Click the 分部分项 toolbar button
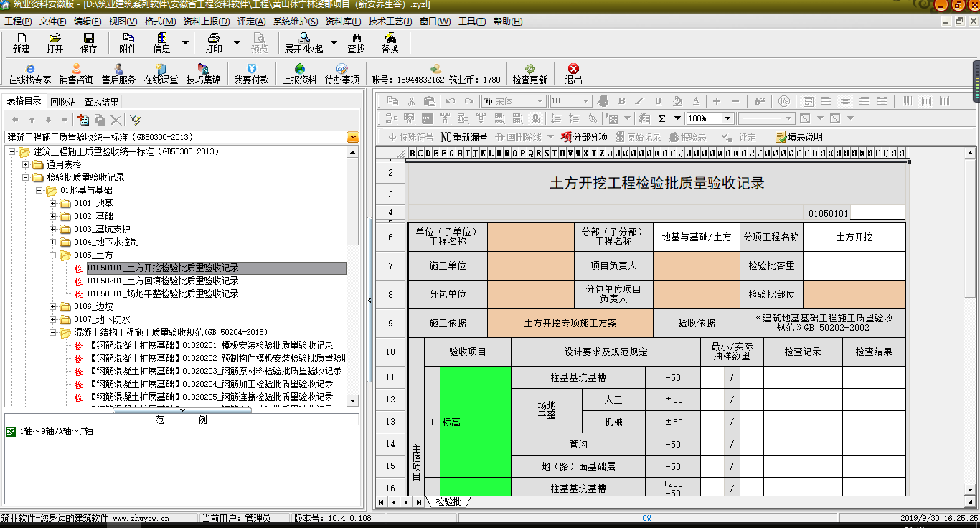 point(584,137)
